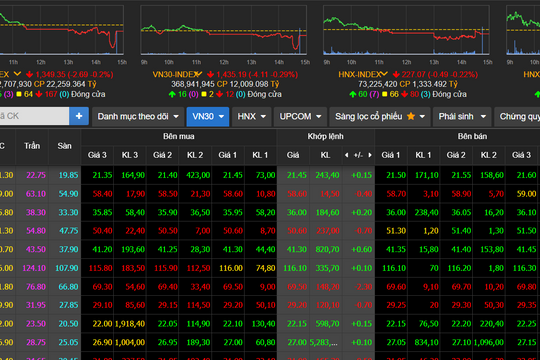Click matched volume 820,70
The height and width of the screenshot is (360, 540).
(328, 249)
